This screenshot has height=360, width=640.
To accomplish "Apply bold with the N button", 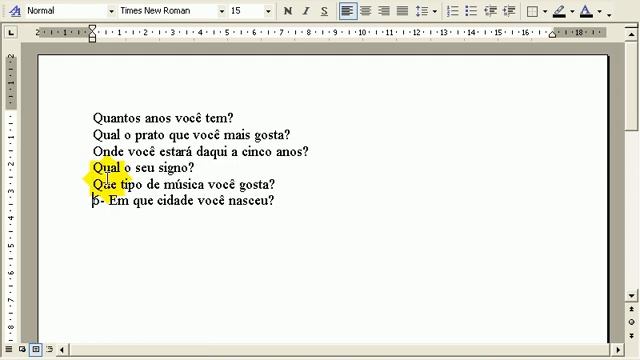I will coord(288,11).
